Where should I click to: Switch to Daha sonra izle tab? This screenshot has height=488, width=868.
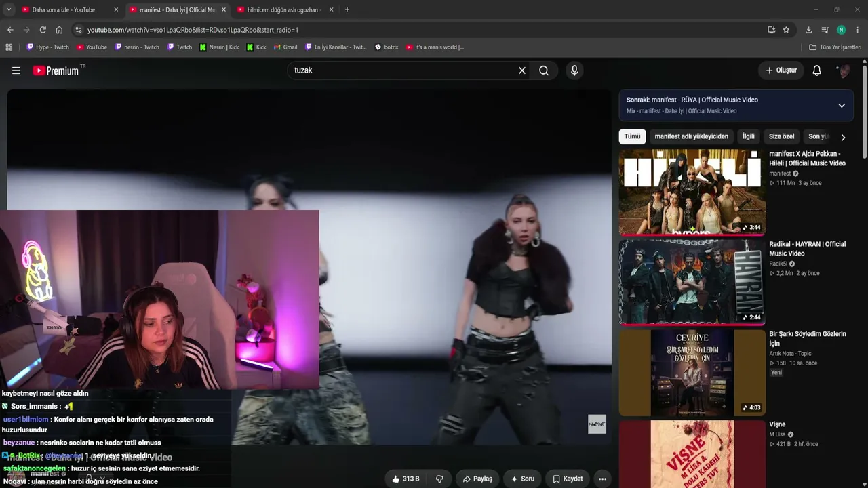point(64,10)
